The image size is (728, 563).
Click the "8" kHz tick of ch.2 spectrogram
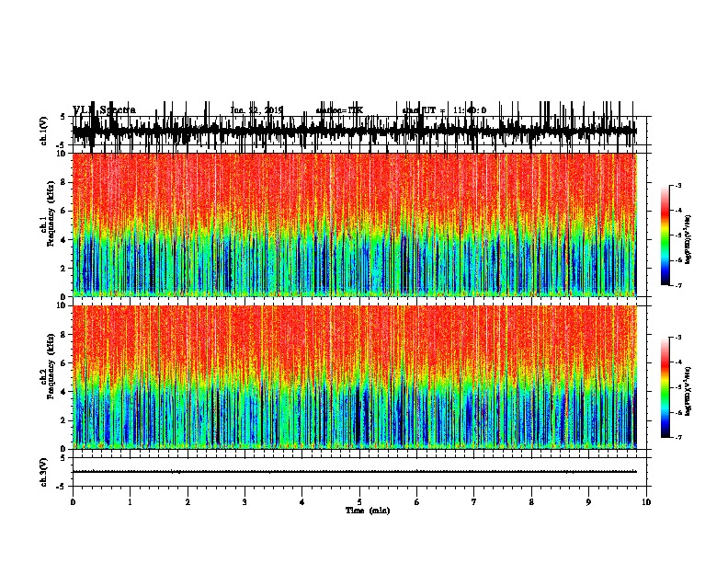(x=63, y=335)
